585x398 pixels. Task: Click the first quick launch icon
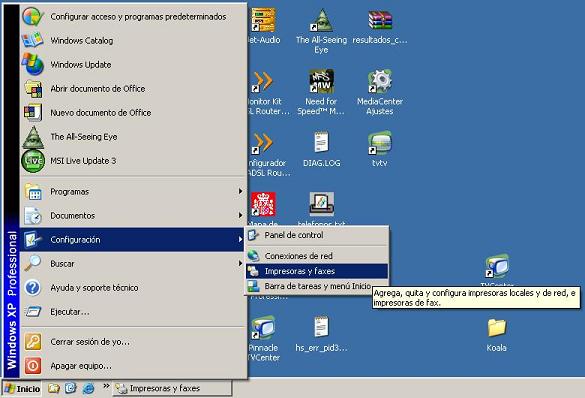pos(53,388)
